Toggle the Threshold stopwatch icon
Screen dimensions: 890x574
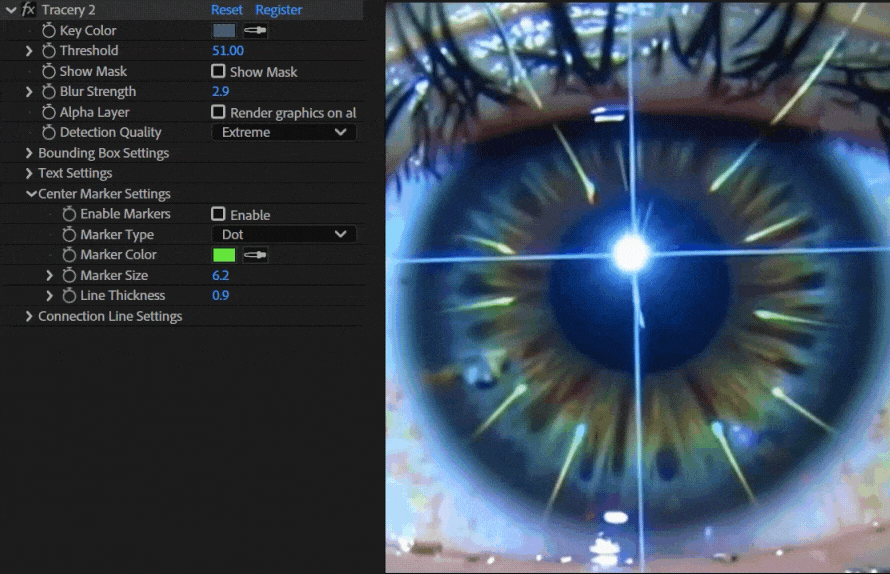tap(49, 51)
